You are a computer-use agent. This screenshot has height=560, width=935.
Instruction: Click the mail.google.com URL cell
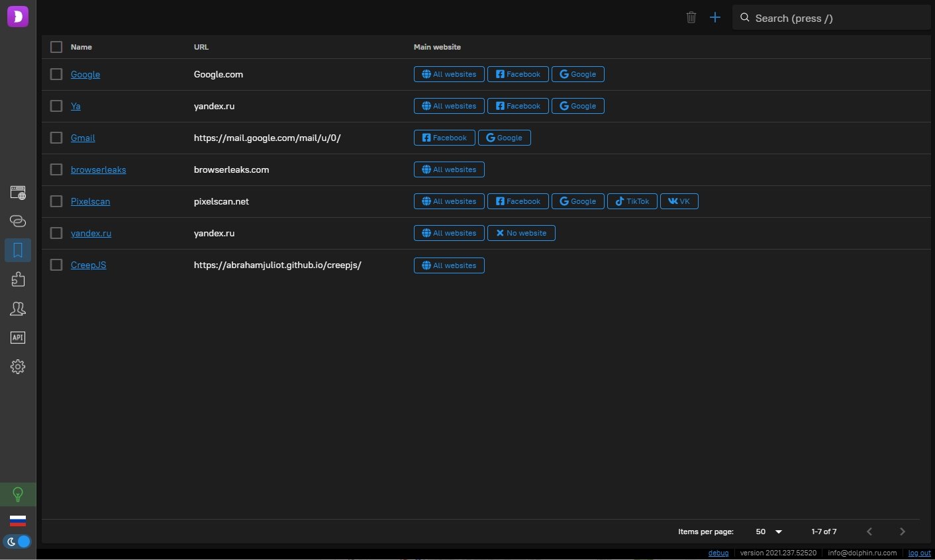click(x=267, y=138)
